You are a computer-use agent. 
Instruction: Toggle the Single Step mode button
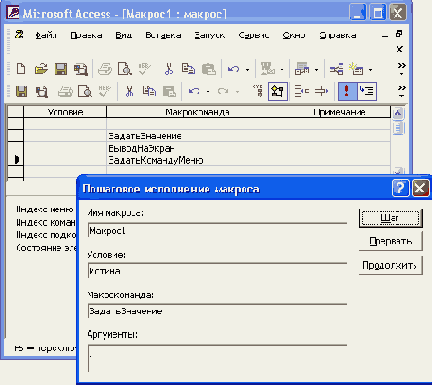tap(367, 91)
